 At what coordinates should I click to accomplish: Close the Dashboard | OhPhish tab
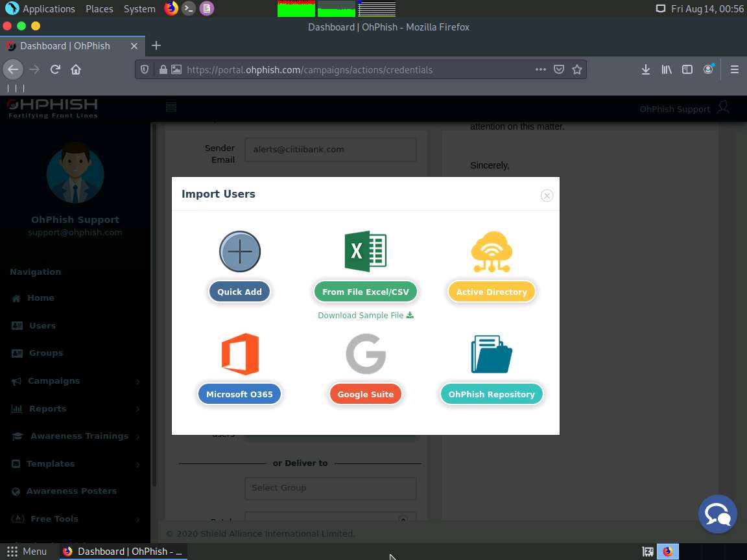[134, 46]
